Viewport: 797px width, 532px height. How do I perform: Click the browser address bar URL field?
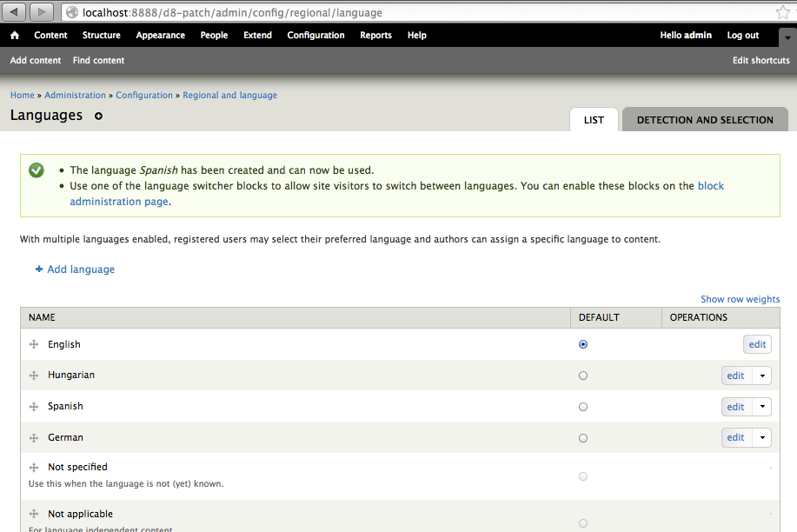[427, 12]
